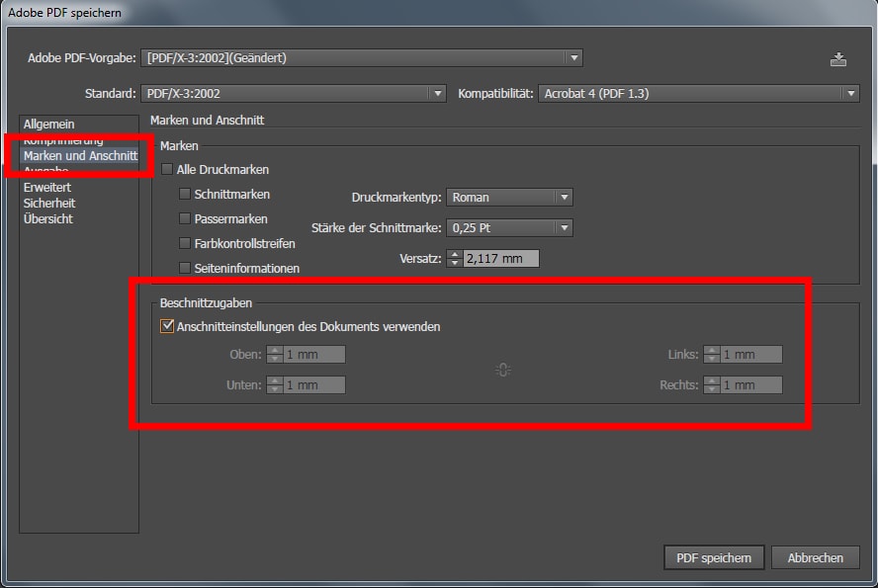The image size is (878, 588).
Task: Switch to the Erweitert section
Action: pos(47,187)
